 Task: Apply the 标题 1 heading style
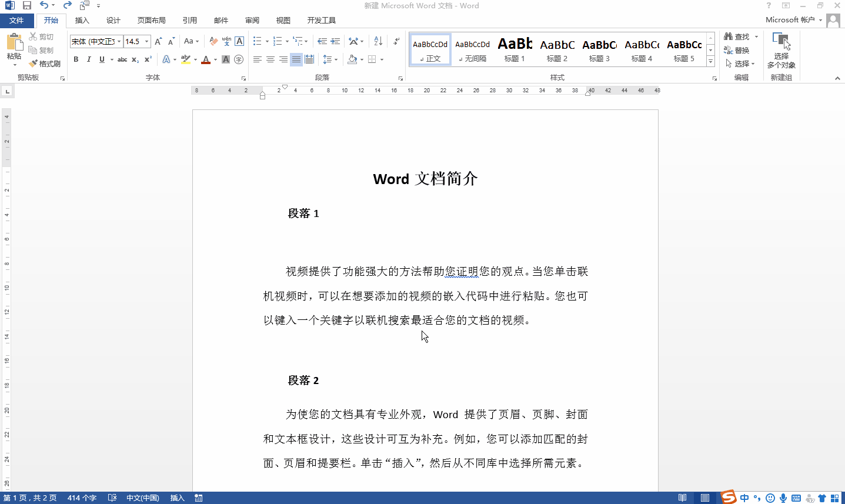(515, 49)
